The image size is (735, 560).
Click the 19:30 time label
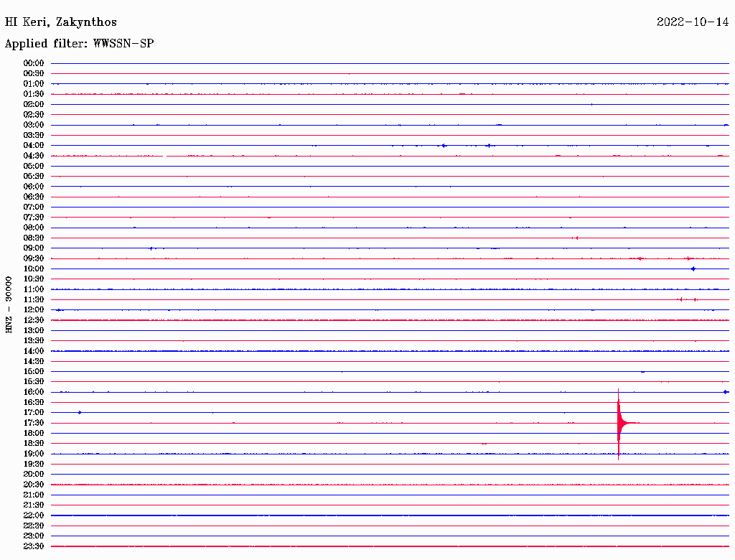coord(33,465)
